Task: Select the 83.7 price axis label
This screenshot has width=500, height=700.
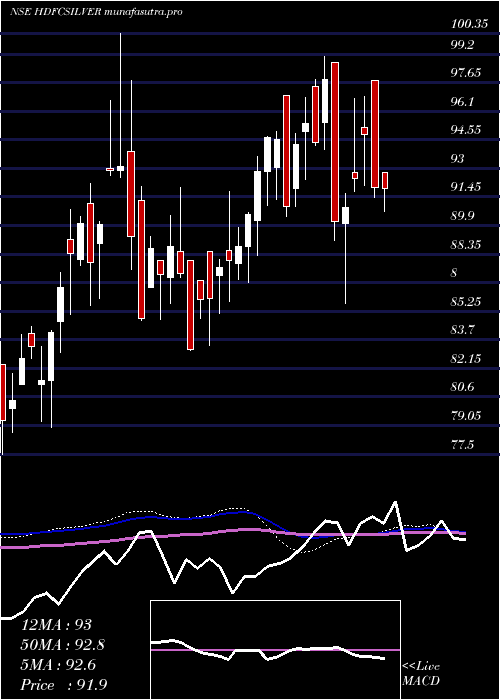Action: [463, 330]
